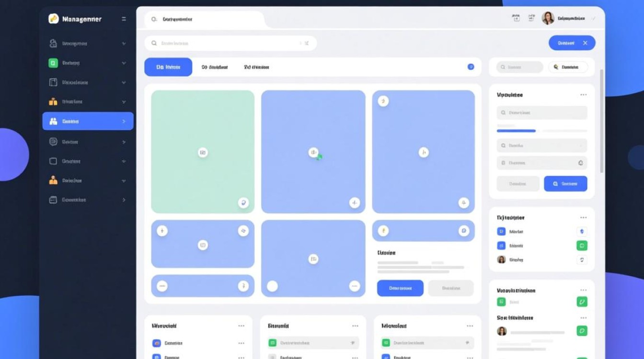Toggle the first green square button in right panel list

click(582, 246)
